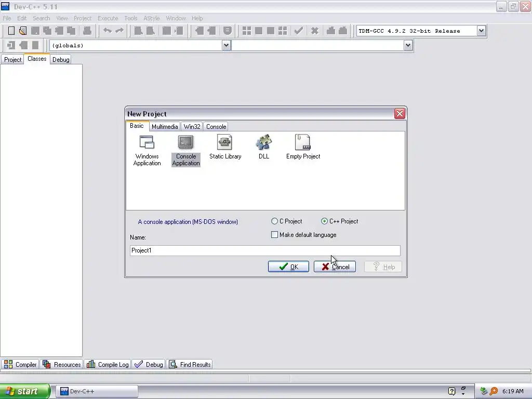This screenshot has height=399, width=532.
Task: Click the Run toolbar icon
Action: pyautogui.click(x=259, y=31)
